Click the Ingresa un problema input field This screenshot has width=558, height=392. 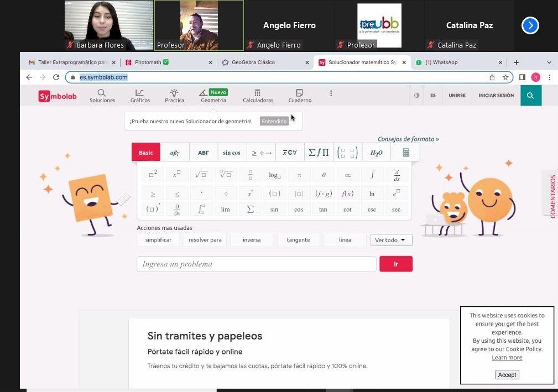(x=256, y=264)
